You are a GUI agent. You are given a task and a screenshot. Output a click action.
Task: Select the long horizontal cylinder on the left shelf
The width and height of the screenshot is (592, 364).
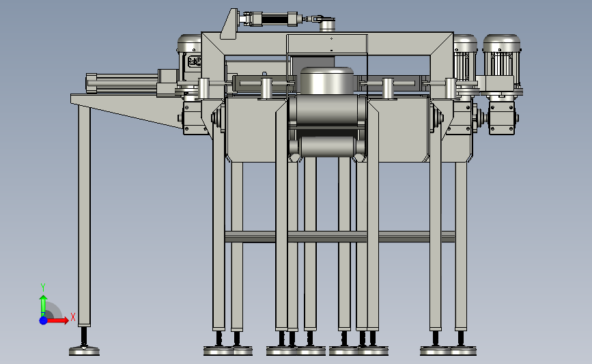(x=122, y=83)
